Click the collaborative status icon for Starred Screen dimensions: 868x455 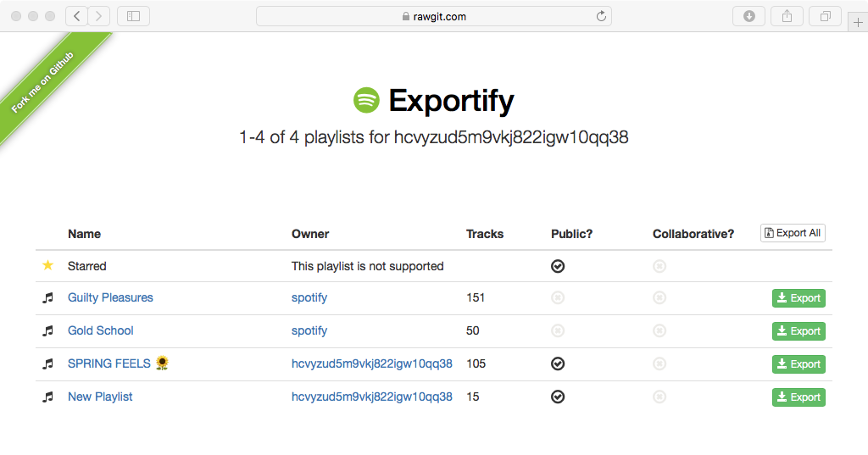click(x=659, y=266)
